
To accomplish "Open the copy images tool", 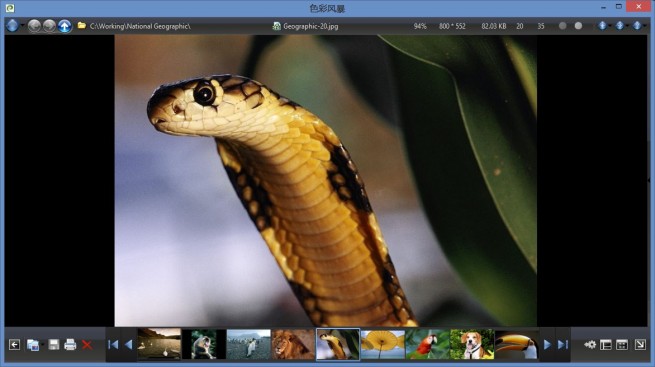I will click(33, 345).
